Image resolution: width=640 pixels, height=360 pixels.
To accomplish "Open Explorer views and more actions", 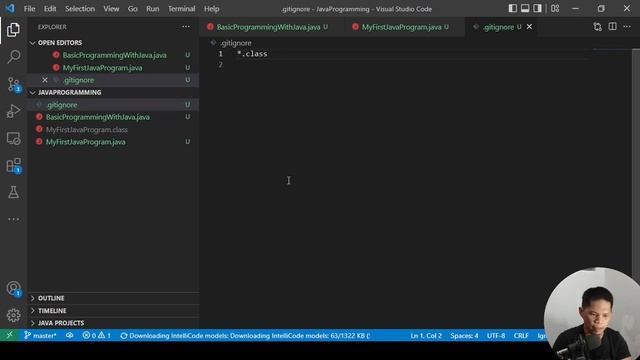I will (186, 27).
